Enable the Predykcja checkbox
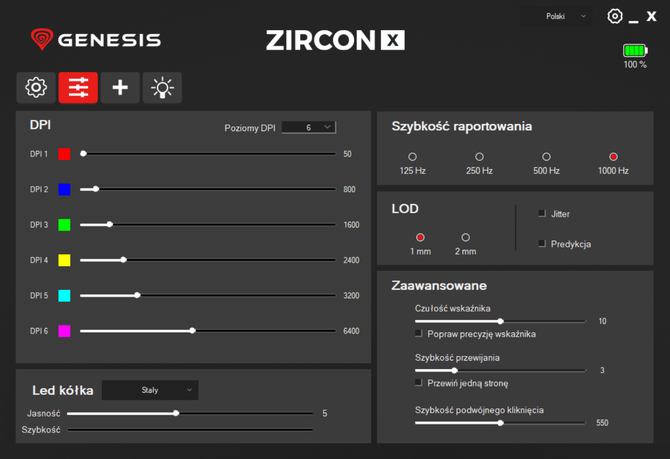The width and height of the screenshot is (670, 459). pyautogui.click(x=542, y=244)
